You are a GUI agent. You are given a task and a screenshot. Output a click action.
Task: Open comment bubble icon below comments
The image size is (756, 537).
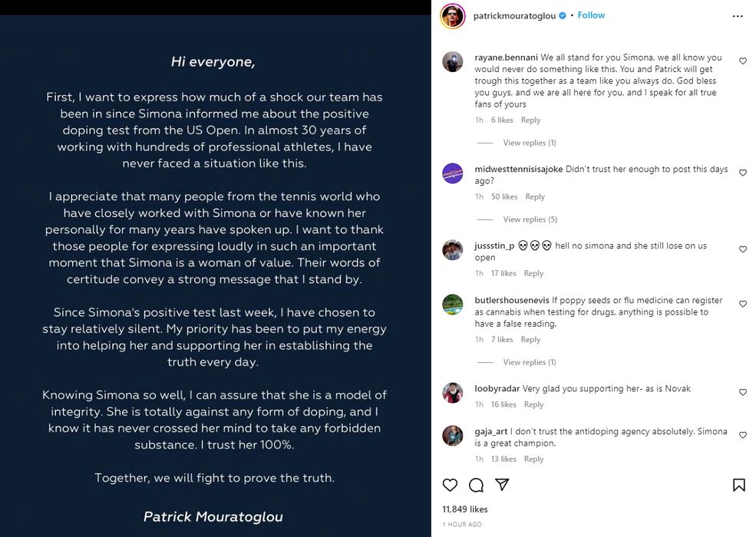(x=476, y=485)
